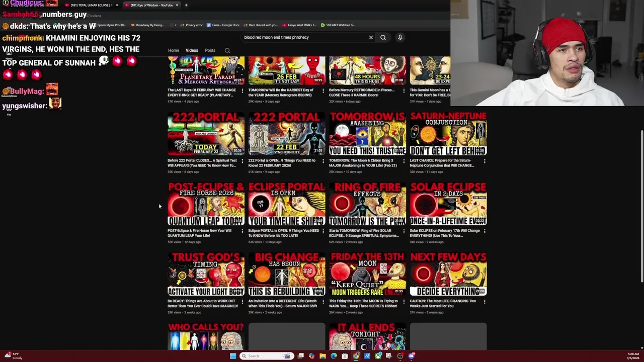Screen dimensions: 644x362
Task: Switch to the Posts channel tab
Action: (210, 50)
